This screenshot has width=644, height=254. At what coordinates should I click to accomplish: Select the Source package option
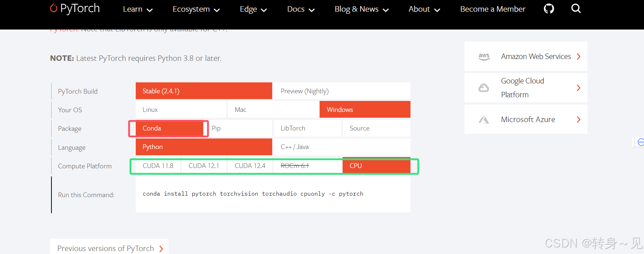377,128
